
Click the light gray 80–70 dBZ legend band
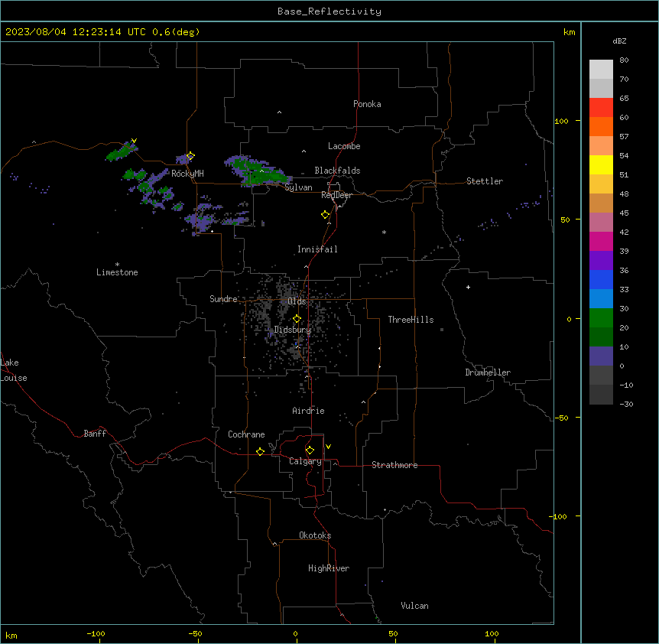click(601, 70)
